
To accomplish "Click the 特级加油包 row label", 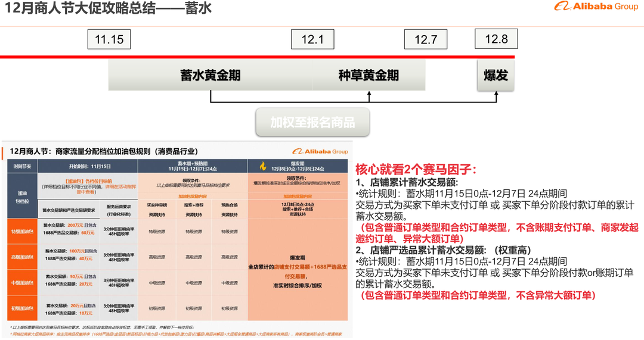I will [x=22, y=232].
